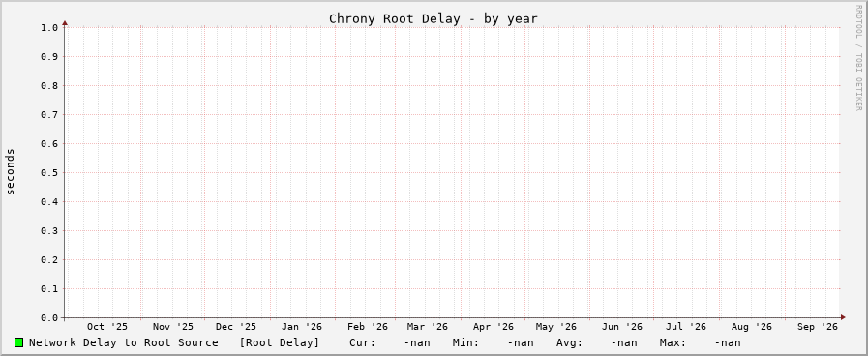Click the x-axis label May '26
This screenshot has width=868, height=356.
(x=556, y=327)
